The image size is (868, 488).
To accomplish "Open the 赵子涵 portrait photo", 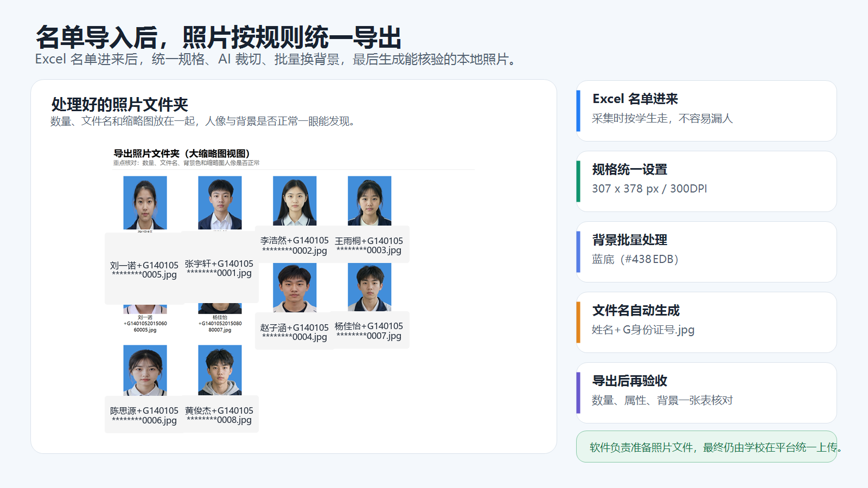I will pos(295,287).
